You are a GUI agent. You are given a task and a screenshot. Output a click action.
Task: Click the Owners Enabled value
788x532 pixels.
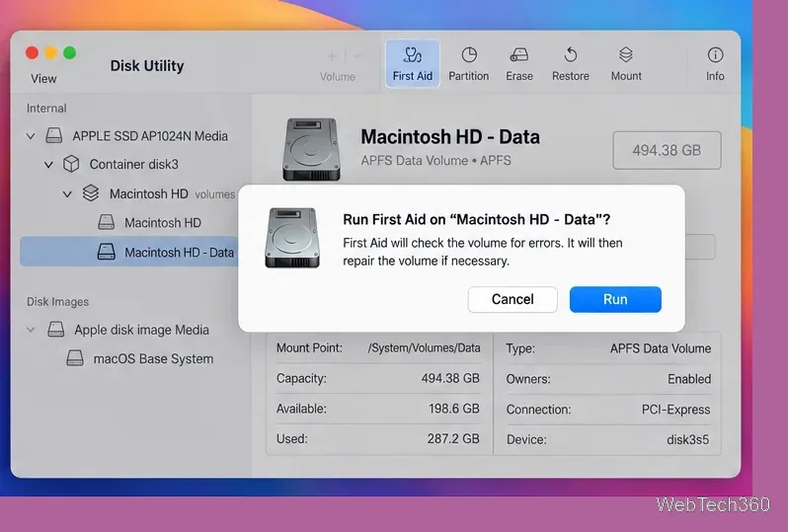pos(689,379)
